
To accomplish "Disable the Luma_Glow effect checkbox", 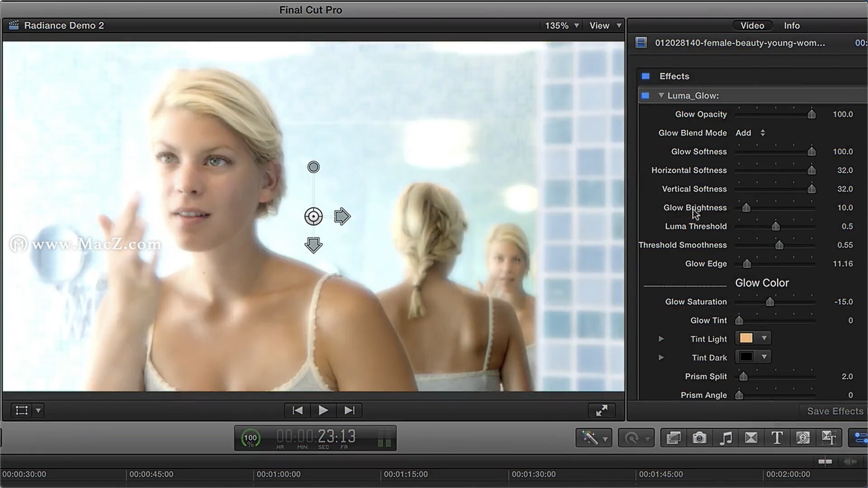I will pyautogui.click(x=646, y=95).
